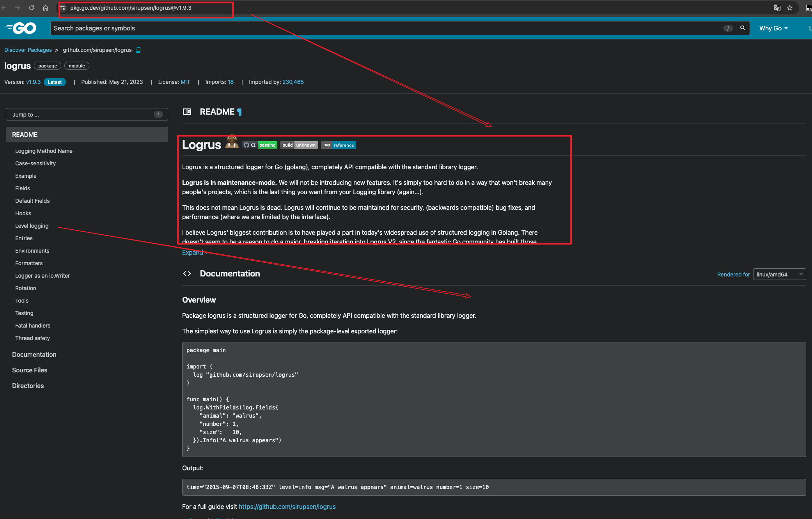Go back with browser back arrow
The width and height of the screenshot is (812, 519).
(x=4, y=8)
